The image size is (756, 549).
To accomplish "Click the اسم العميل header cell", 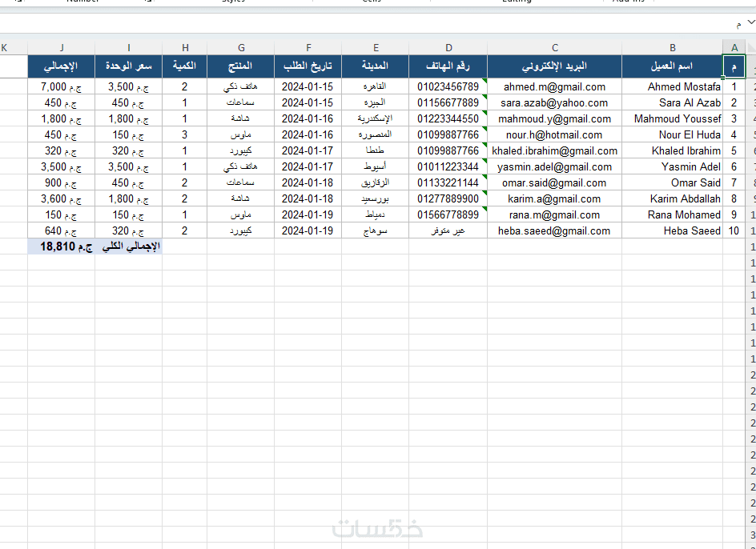I will pyautogui.click(x=672, y=66).
